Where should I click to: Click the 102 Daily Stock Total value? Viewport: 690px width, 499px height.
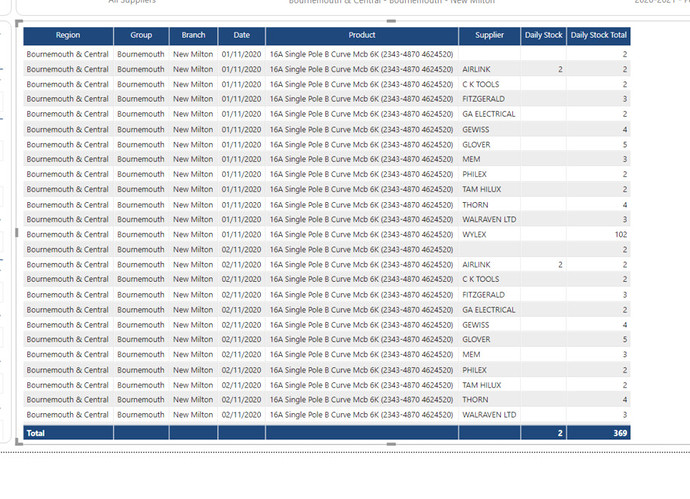621,235
